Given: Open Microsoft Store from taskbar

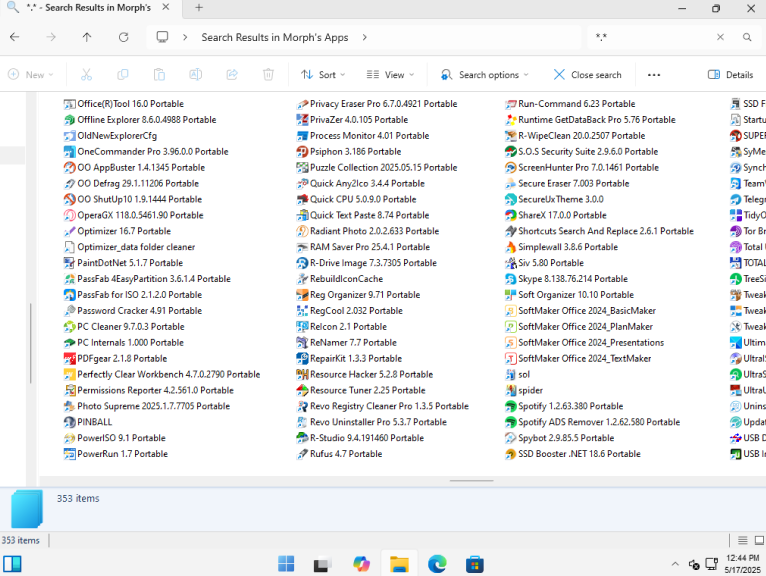Looking at the screenshot, I should click(x=475, y=564).
